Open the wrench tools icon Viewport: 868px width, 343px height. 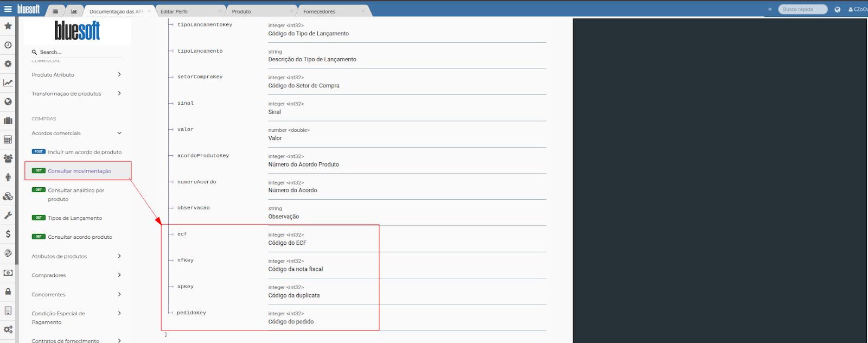8,215
